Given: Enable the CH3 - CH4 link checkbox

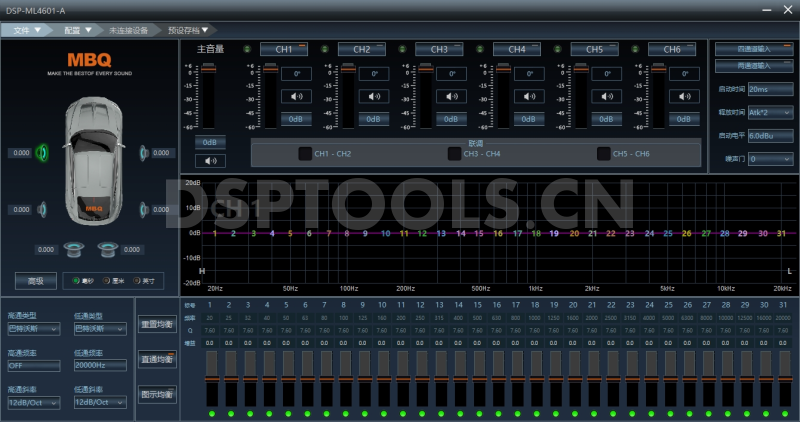Looking at the screenshot, I should pos(455,154).
